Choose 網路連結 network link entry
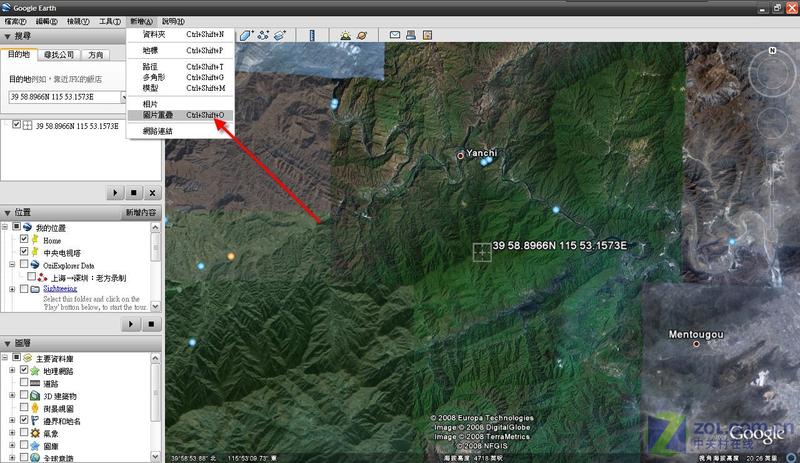This screenshot has height=463, width=800. coord(181,131)
